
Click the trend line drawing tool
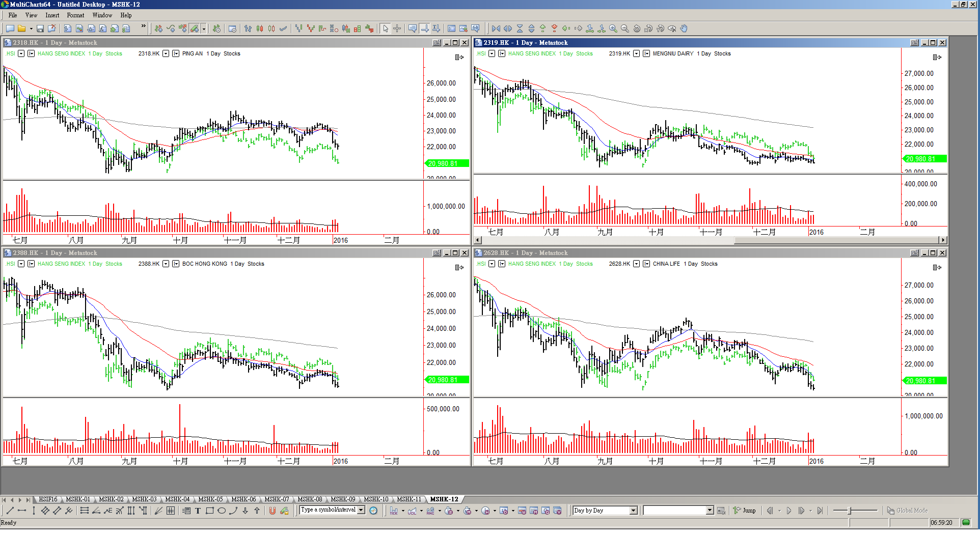(10, 511)
